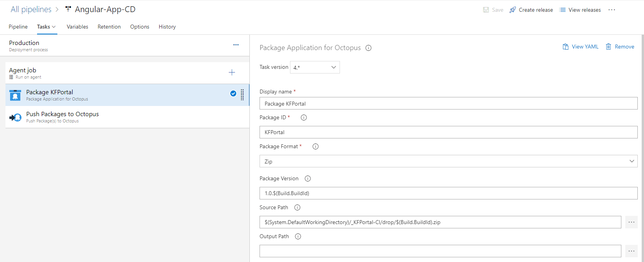The height and width of the screenshot is (262, 644).
Task: Browse for Output Path with ellipsis button
Action: point(632,251)
